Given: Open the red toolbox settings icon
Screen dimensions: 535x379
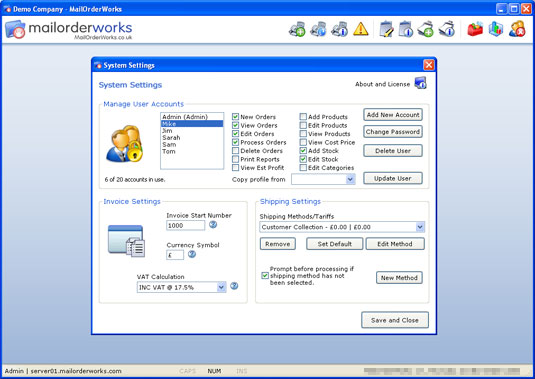Looking at the screenshot, I should 475,29.
